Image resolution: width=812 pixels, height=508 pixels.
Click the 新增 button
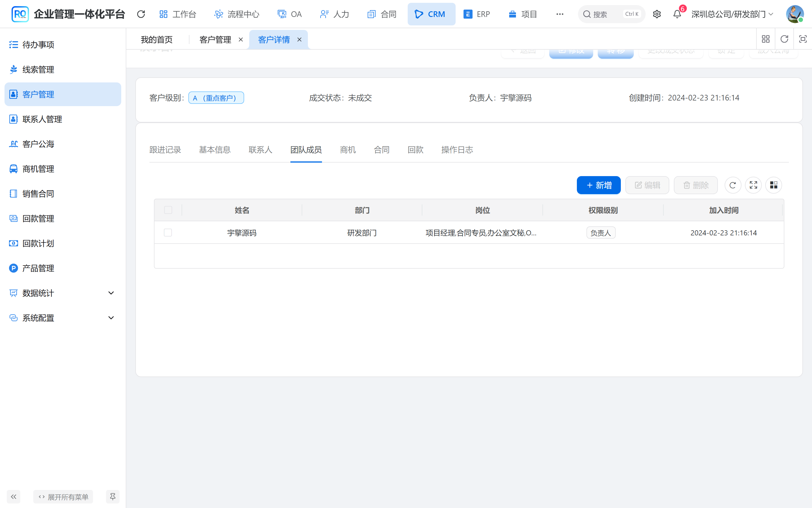click(599, 185)
